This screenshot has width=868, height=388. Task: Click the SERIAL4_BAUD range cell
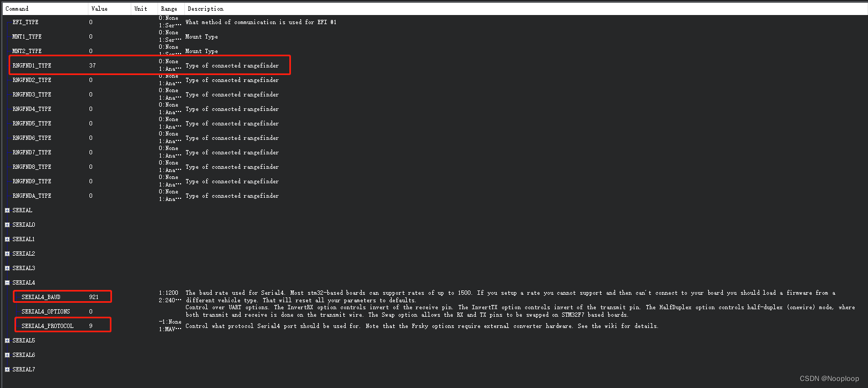tap(170, 296)
